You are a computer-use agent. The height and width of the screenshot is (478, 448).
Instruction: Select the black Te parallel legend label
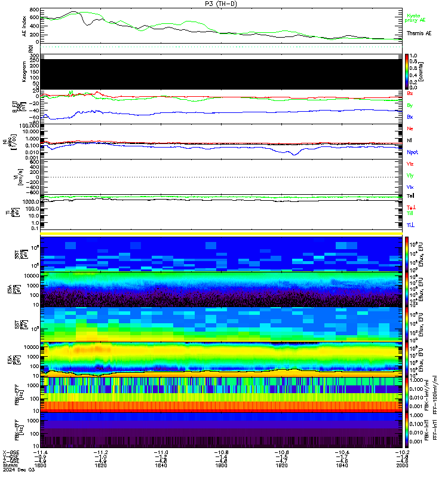(x=410, y=196)
